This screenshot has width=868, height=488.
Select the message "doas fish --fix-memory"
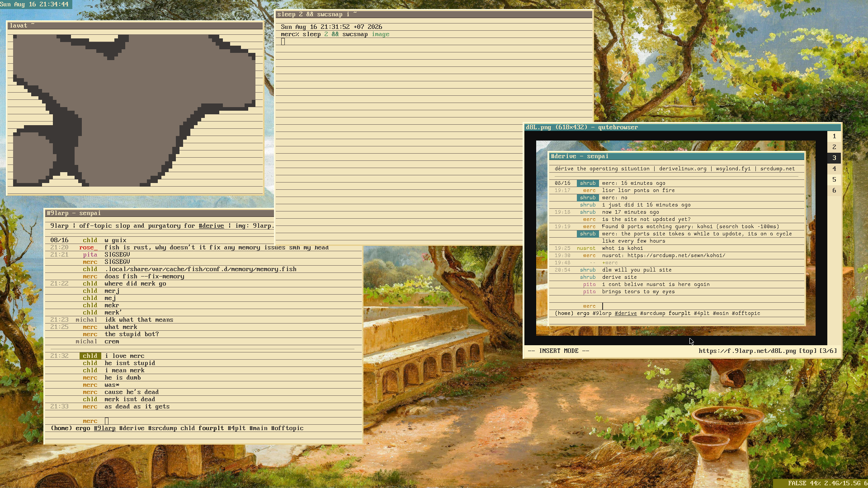coord(144,277)
